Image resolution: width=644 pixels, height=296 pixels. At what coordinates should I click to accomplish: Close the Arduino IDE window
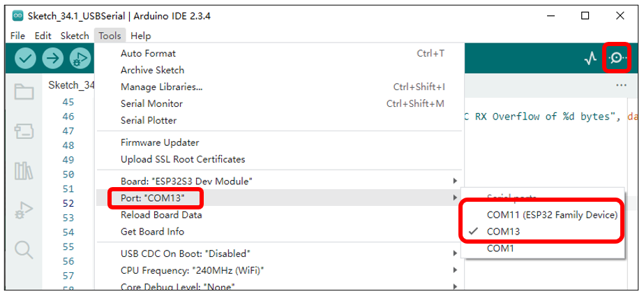click(x=620, y=16)
